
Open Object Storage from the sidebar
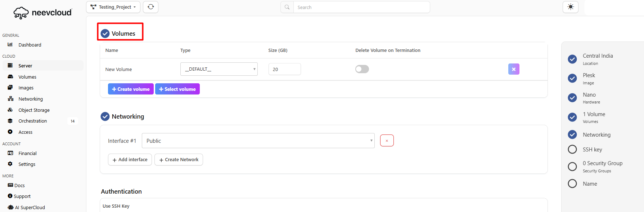pos(34,110)
